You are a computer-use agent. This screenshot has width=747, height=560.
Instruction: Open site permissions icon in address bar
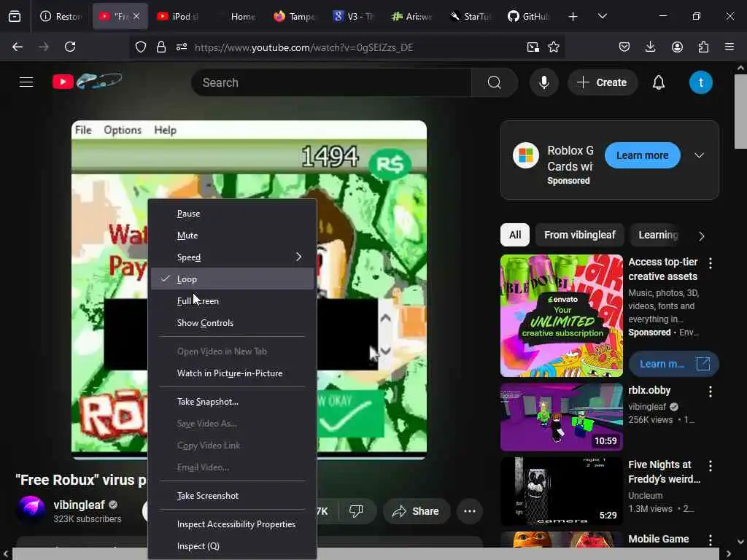(x=182, y=47)
